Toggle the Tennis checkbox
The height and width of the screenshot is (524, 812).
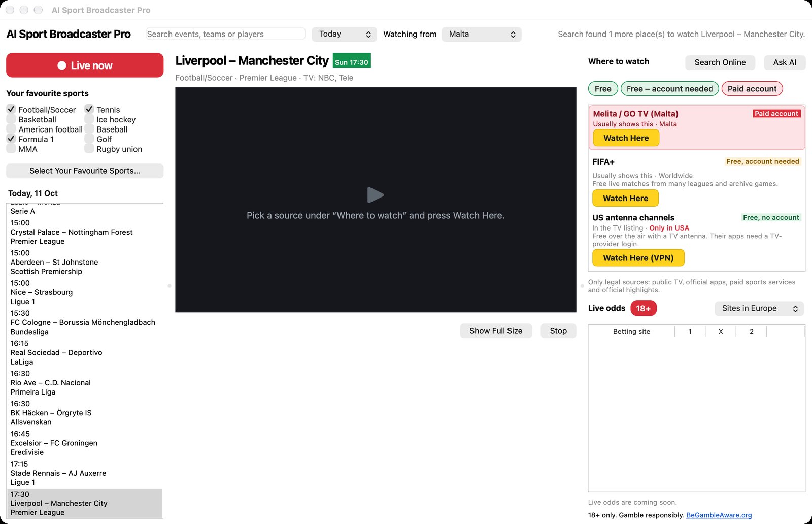tap(89, 109)
